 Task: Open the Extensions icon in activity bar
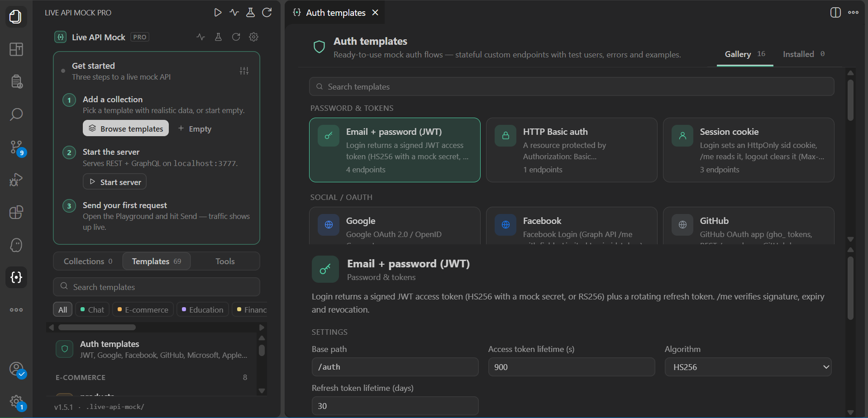point(16,212)
